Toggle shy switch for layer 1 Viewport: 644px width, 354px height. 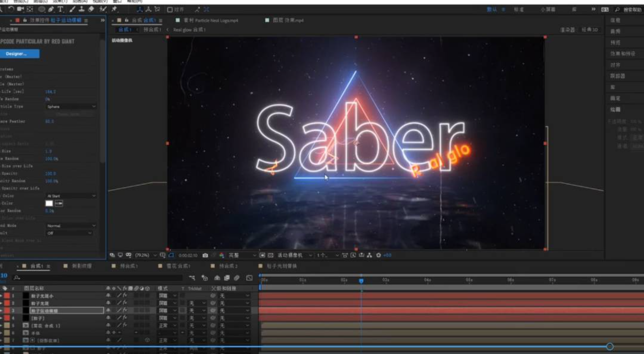(108, 296)
